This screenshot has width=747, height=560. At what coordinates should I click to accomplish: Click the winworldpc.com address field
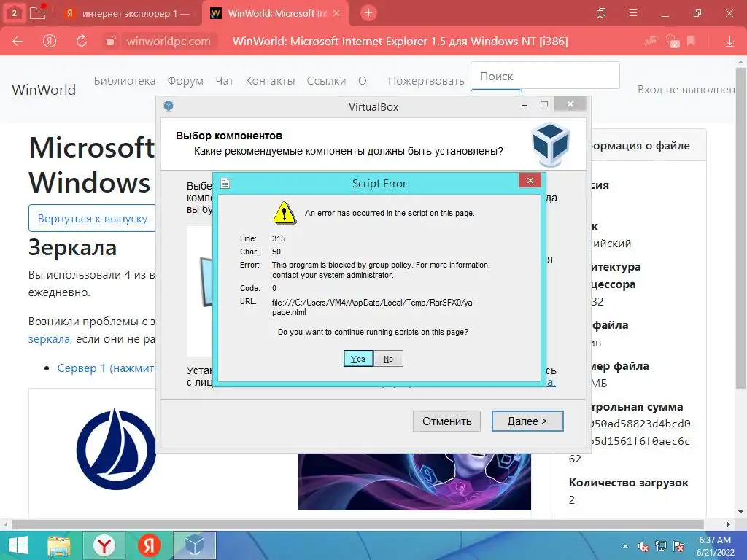(x=169, y=42)
